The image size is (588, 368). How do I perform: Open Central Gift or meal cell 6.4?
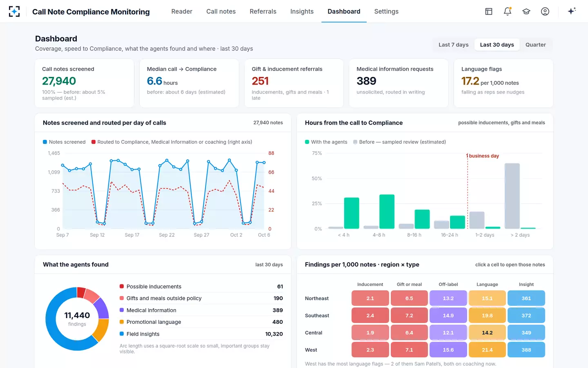click(x=409, y=332)
